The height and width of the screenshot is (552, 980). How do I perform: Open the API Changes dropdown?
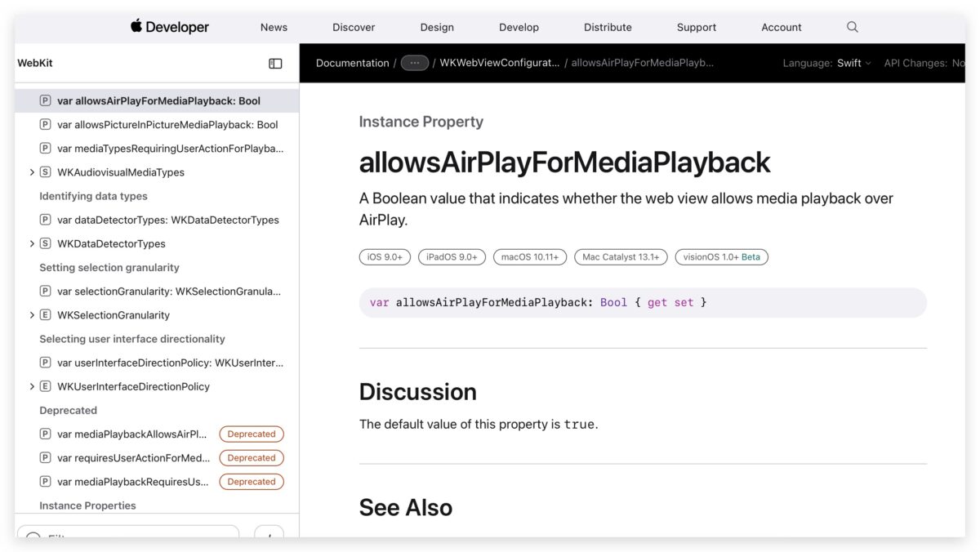pyautogui.click(x=924, y=63)
